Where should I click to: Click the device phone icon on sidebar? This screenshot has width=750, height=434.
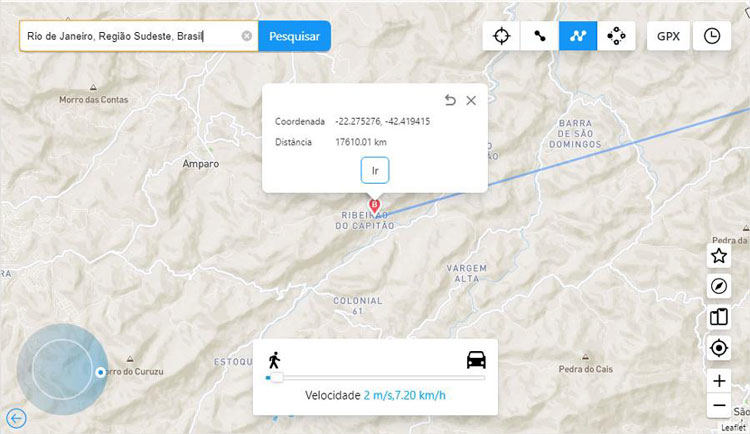tap(718, 318)
